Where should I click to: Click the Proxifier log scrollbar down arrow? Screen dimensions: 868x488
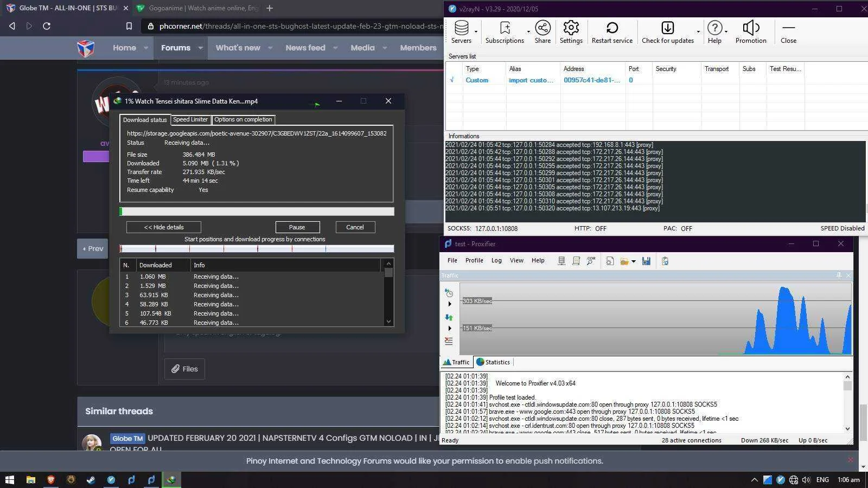847,428
